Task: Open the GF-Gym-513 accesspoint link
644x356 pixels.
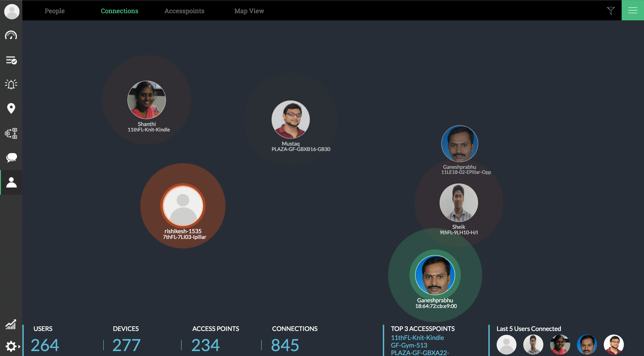Action: [409, 345]
